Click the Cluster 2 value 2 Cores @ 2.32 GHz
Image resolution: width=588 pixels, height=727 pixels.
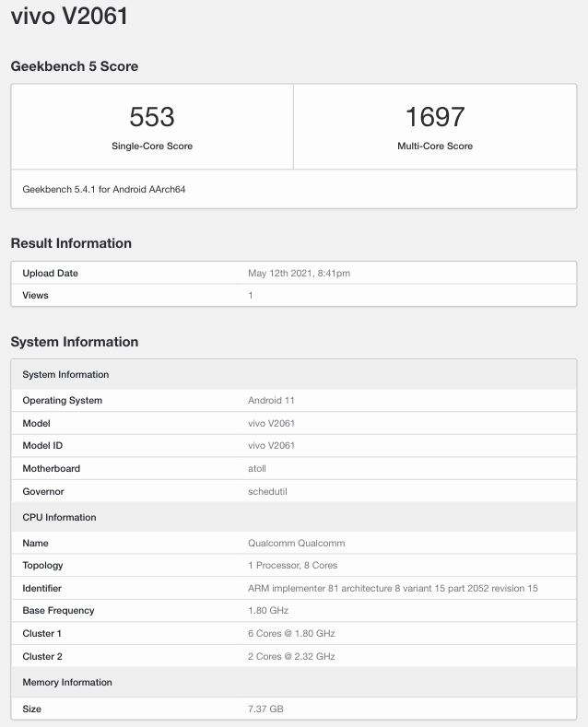[x=291, y=657]
